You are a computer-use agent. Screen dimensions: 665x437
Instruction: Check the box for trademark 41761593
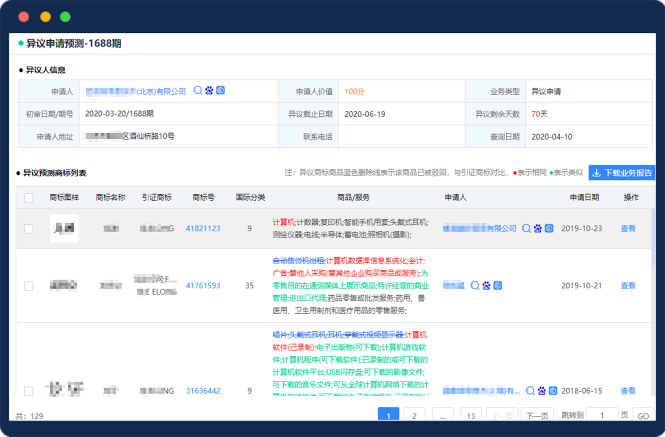tap(28, 286)
